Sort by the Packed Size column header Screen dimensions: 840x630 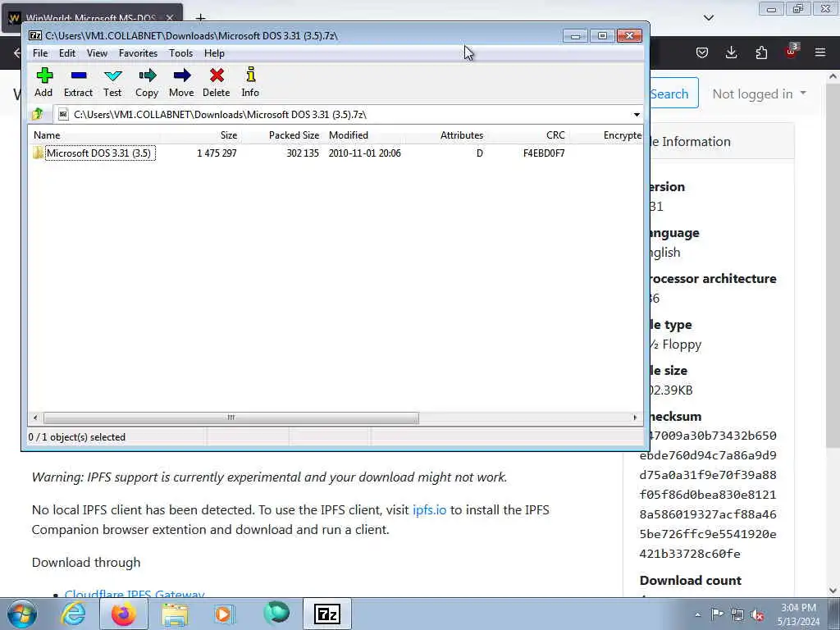pyautogui.click(x=282, y=135)
